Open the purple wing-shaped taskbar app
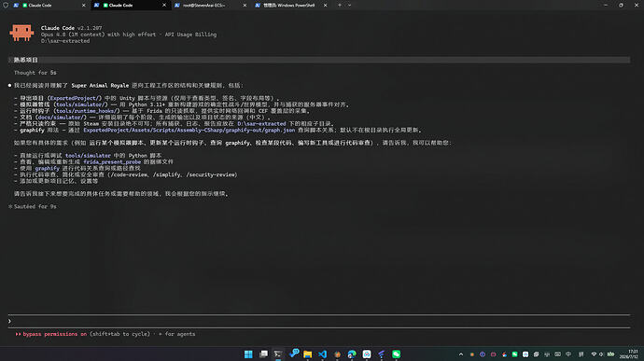The height and width of the screenshot is (361, 644). pos(382,354)
